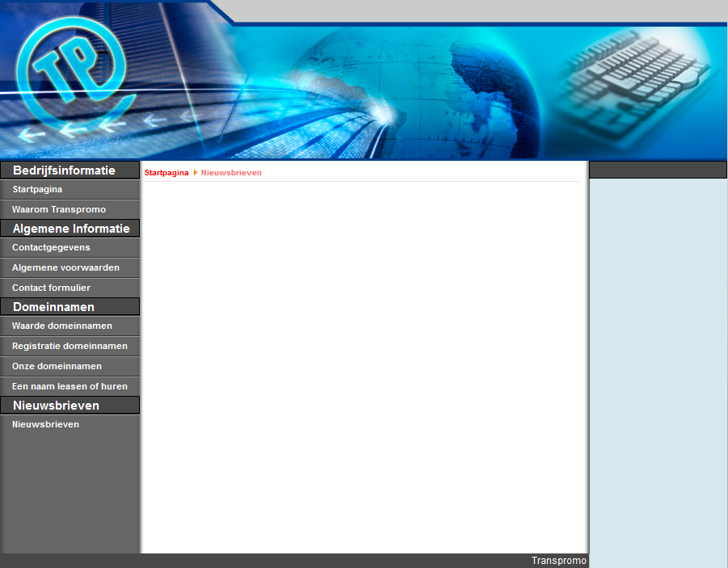
Task: Go to Contactgegevens in sidebar
Action: click(x=69, y=247)
